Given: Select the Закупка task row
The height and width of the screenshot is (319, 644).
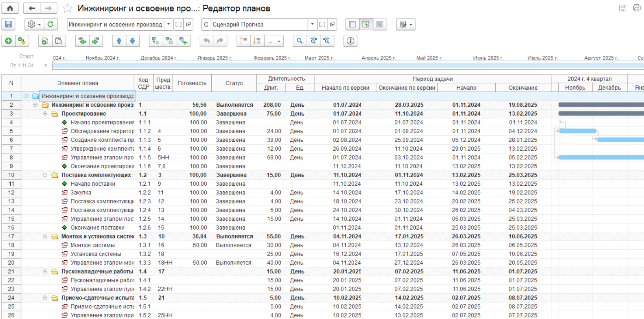Looking at the screenshot, I should pos(81,192).
